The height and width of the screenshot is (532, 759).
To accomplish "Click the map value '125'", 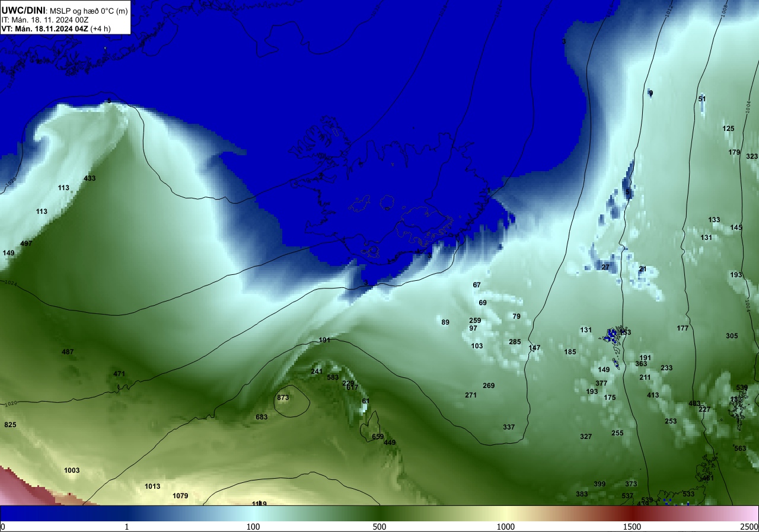I will [x=728, y=129].
